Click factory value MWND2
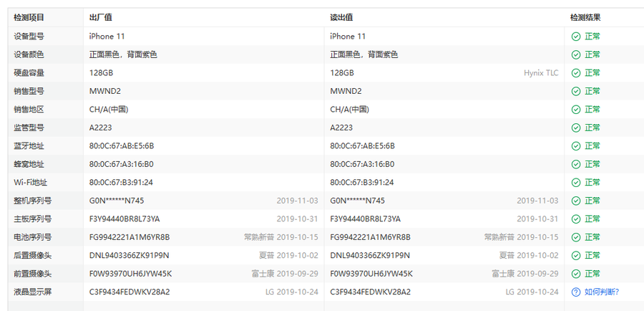This screenshot has width=644, height=311. [104, 91]
